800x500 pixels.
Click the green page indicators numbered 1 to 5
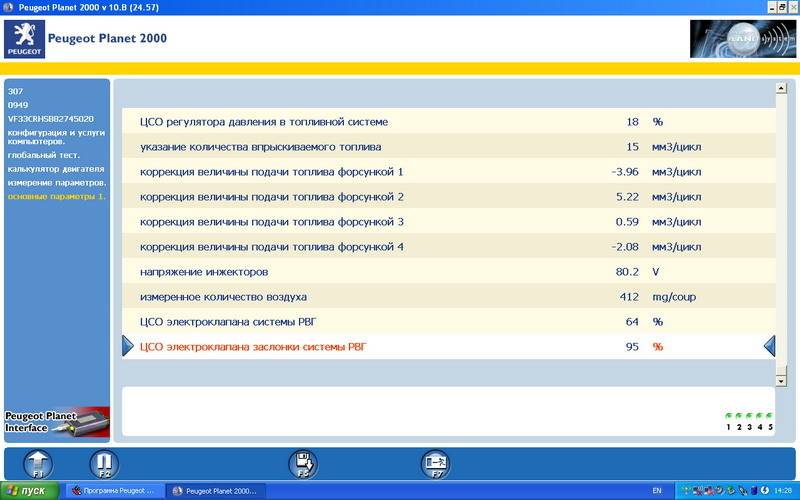click(749, 420)
